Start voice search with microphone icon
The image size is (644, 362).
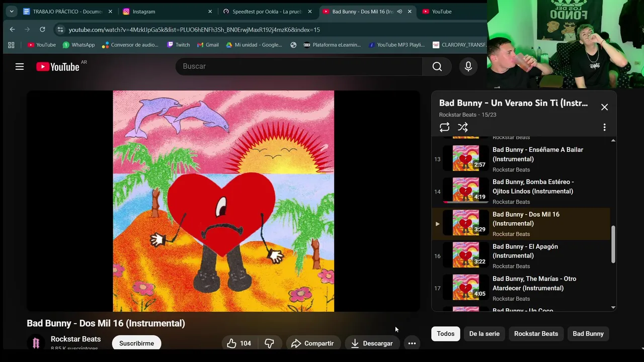point(468,66)
